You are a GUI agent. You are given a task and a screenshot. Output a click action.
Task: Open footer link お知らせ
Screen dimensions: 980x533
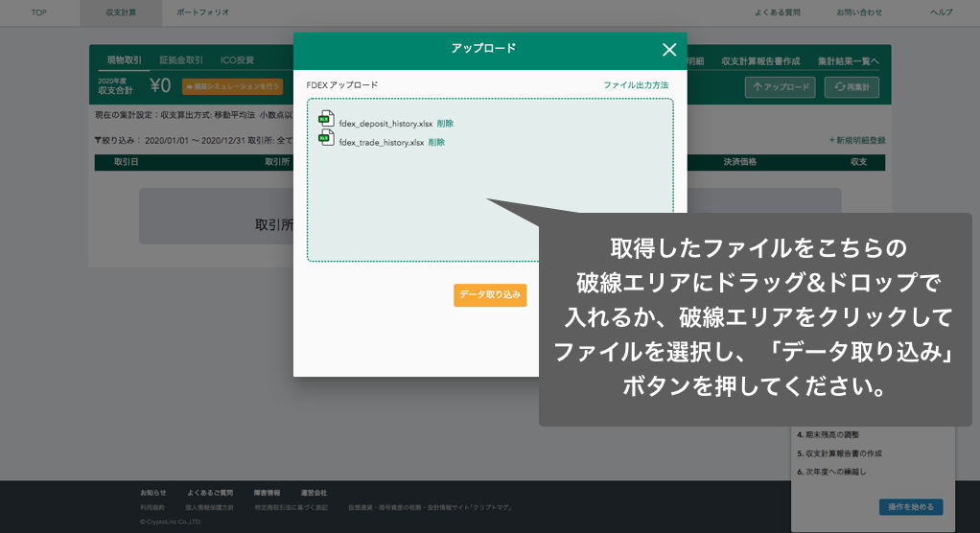(153, 493)
